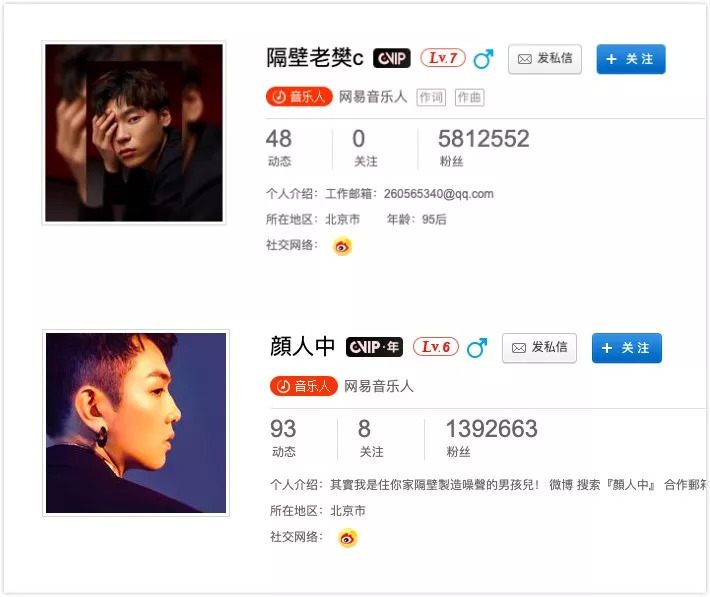Open the Weibo icon in 颜人中's profile

pos(347,538)
